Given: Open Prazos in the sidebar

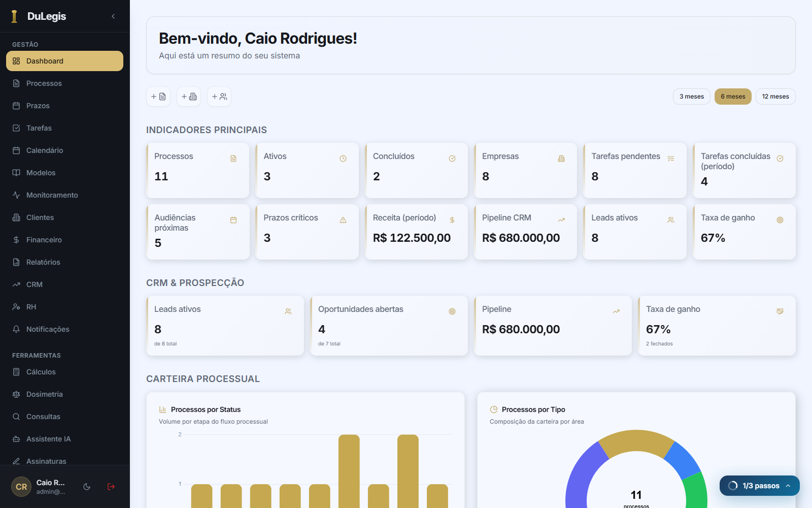Looking at the screenshot, I should 64,106.
